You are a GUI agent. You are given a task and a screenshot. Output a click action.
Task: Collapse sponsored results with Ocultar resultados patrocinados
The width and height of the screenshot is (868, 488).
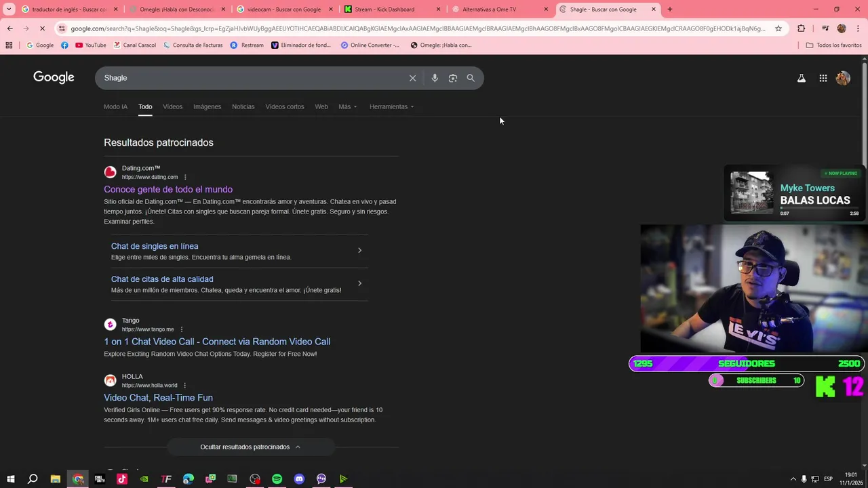[x=250, y=447]
